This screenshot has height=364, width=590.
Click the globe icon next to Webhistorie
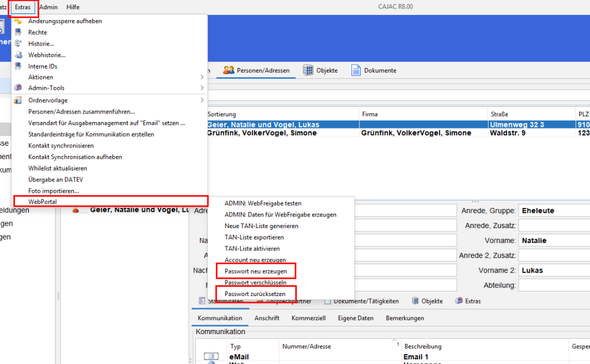(x=18, y=55)
